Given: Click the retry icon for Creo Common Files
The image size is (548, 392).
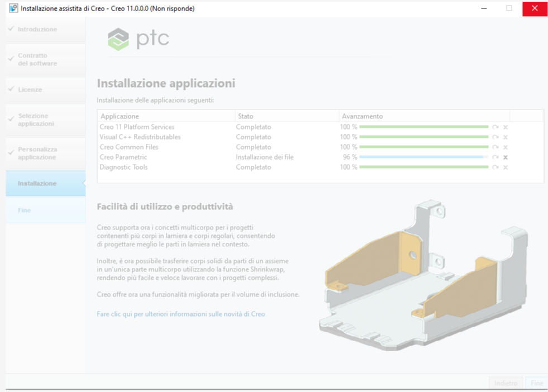Looking at the screenshot, I should 495,147.
